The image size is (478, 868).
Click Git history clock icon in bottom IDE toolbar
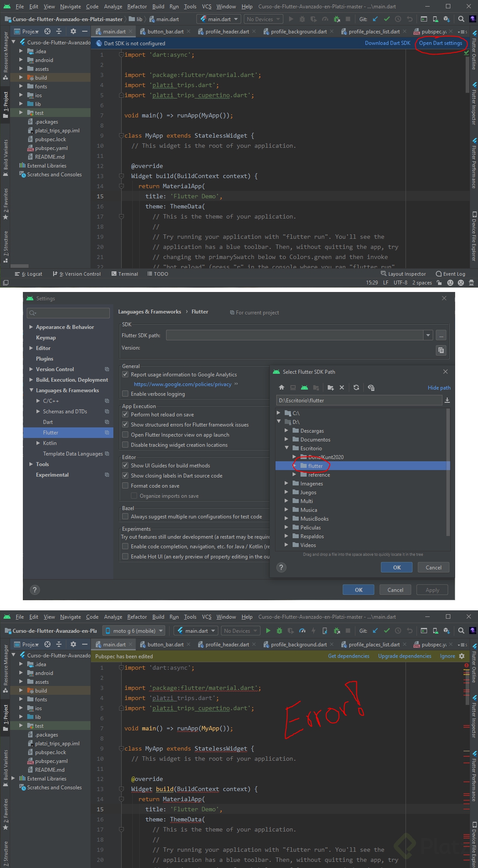(398, 631)
